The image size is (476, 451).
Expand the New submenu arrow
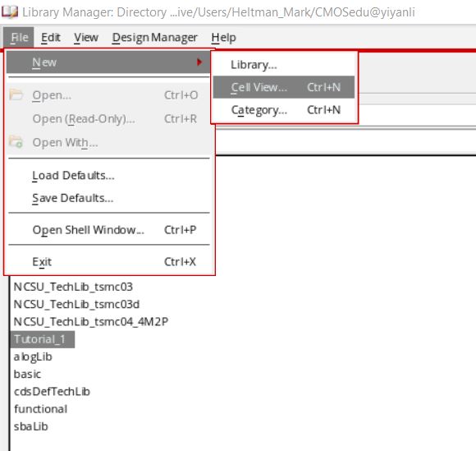point(199,62)
